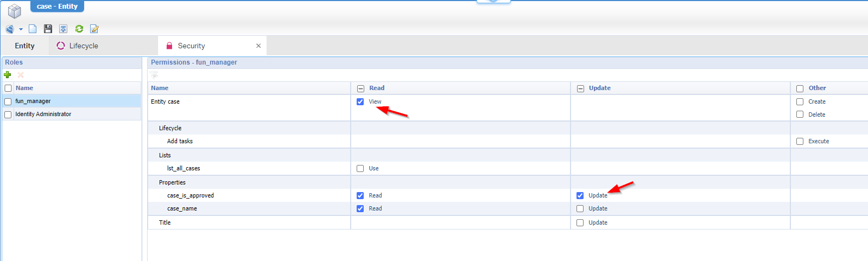Check the Delete permission checkbox

click(800, 114)
